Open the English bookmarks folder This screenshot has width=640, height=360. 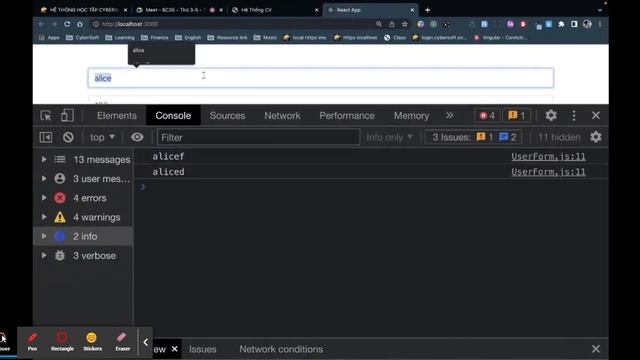click(188, 38)
